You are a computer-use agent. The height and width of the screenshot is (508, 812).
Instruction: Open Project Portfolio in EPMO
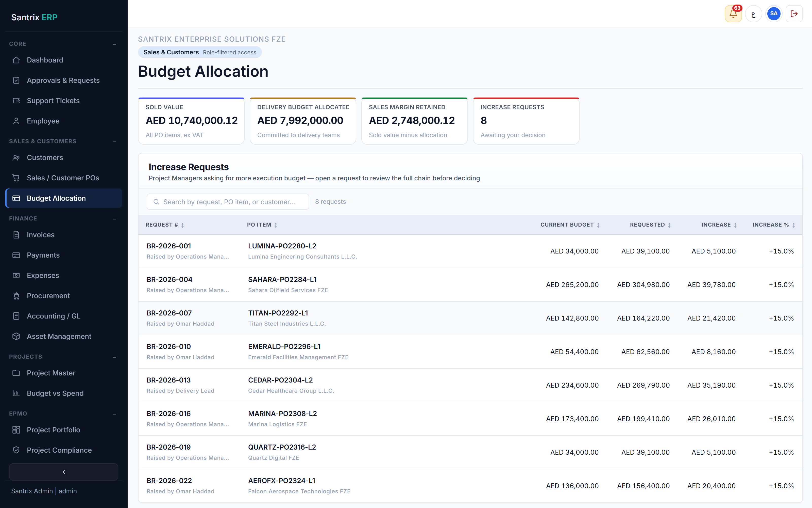[64, 430]
